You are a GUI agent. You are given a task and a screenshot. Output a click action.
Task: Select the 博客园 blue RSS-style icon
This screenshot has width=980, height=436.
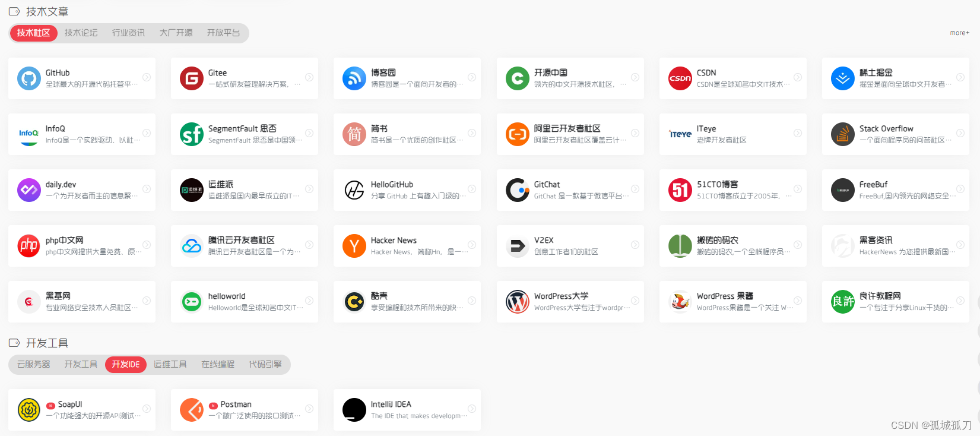(x=354, y=78)
